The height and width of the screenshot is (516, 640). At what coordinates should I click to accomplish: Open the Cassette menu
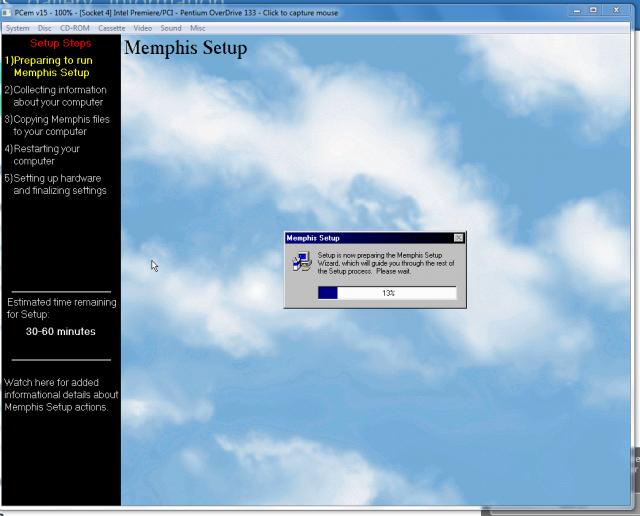pyautogui.click(x=111, y=28)
